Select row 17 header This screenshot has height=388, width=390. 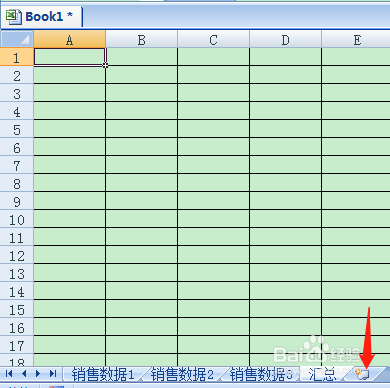[17, 345]
